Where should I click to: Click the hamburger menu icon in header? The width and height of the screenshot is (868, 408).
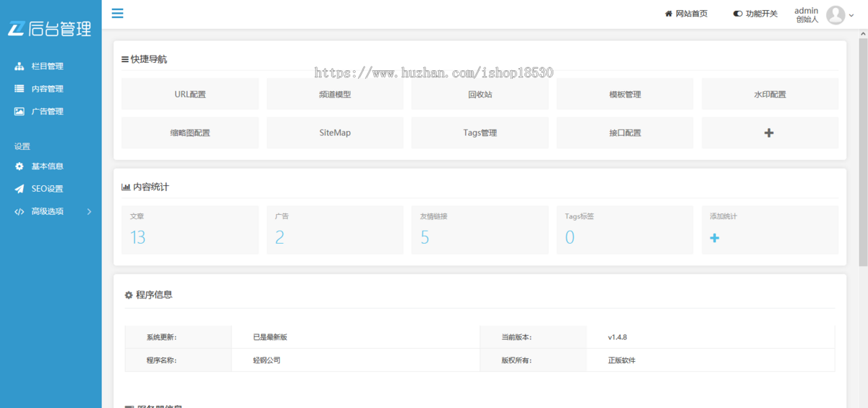tap(117, 13)
